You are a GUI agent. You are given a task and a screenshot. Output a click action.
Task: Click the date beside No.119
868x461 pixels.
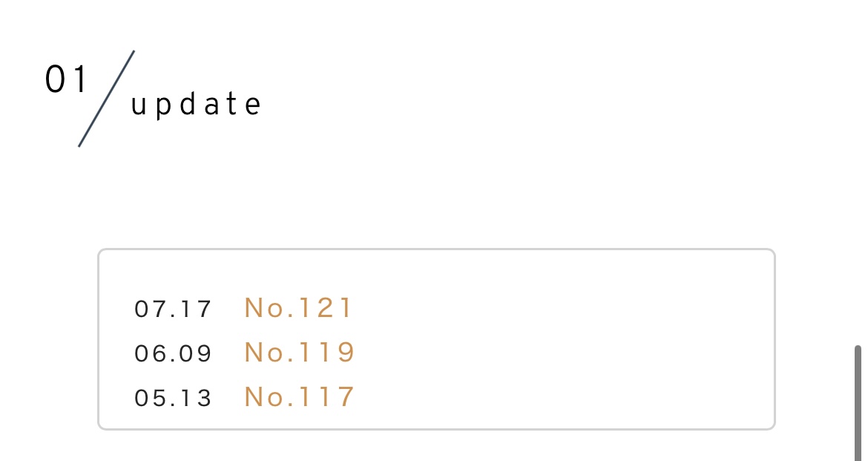pyautogui.click(x=174, y=353)
